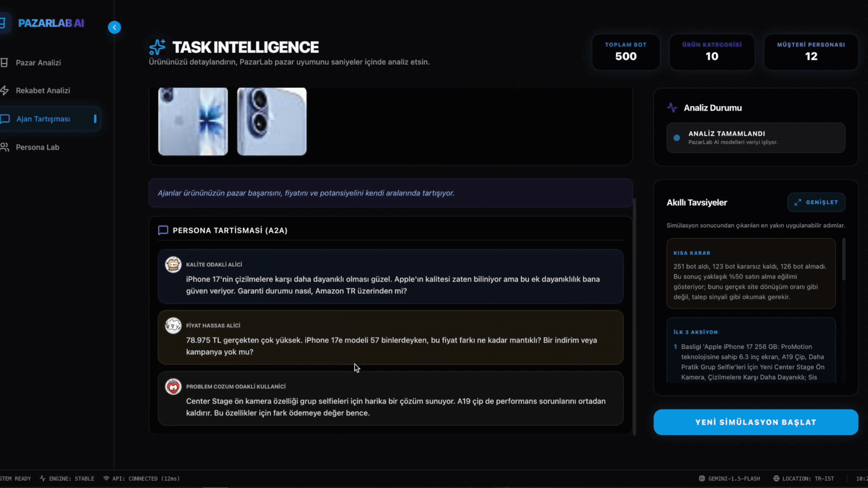
Task: Click the Task Intelligence sparkle icon
Action: [157, 47]
